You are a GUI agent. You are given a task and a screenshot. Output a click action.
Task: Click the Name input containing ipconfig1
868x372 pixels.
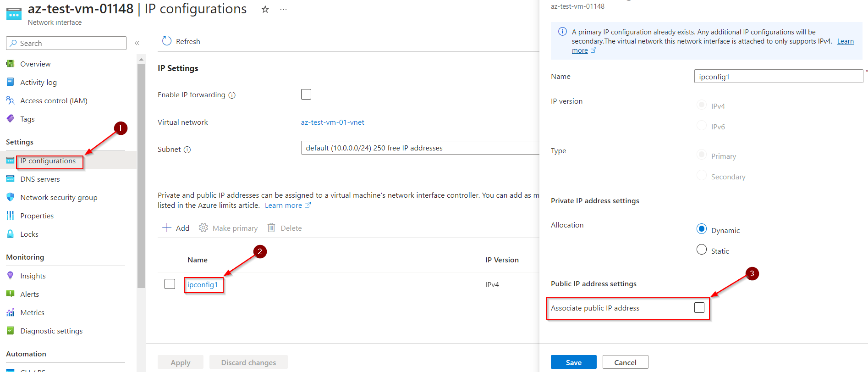[779, 76]
